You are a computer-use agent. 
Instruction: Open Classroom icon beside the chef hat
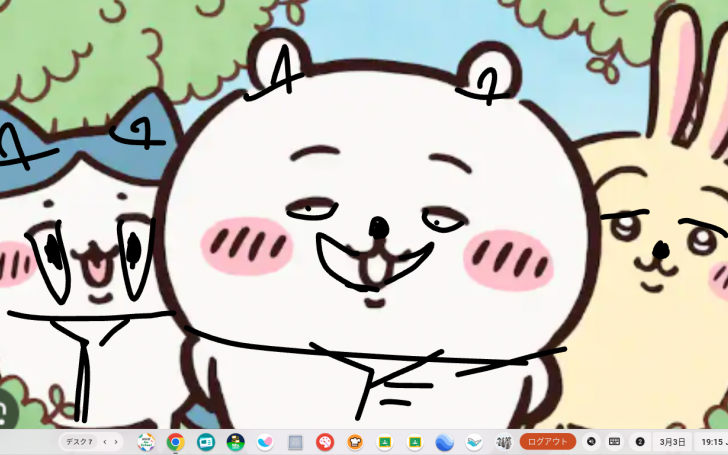[385, 442]
